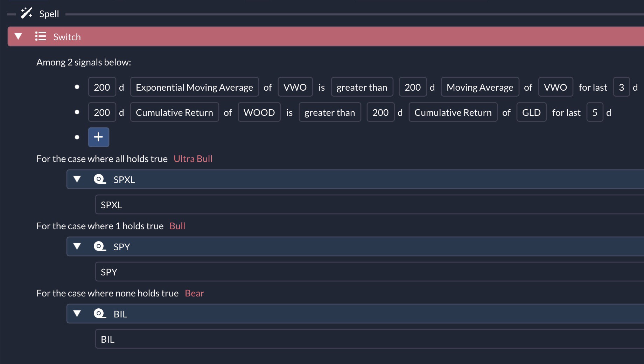Click 'Among 2 signals below:' text

tap(84, 62)
